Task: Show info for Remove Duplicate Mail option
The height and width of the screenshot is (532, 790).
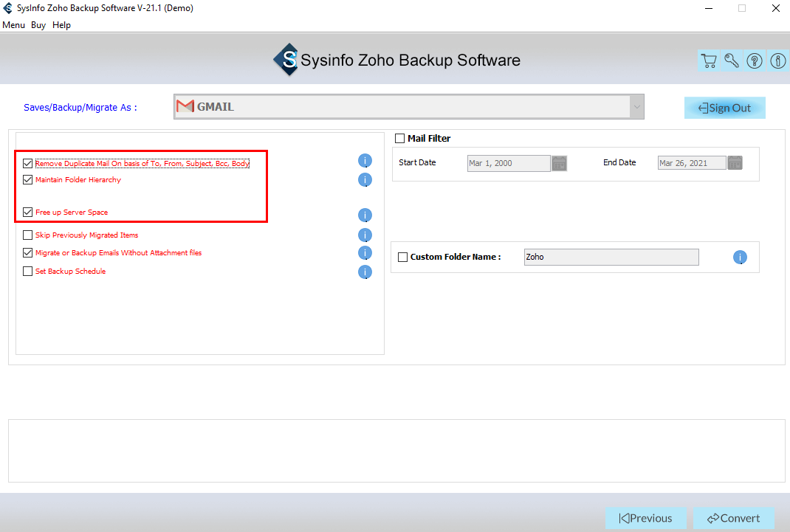Action: point(365,161)
